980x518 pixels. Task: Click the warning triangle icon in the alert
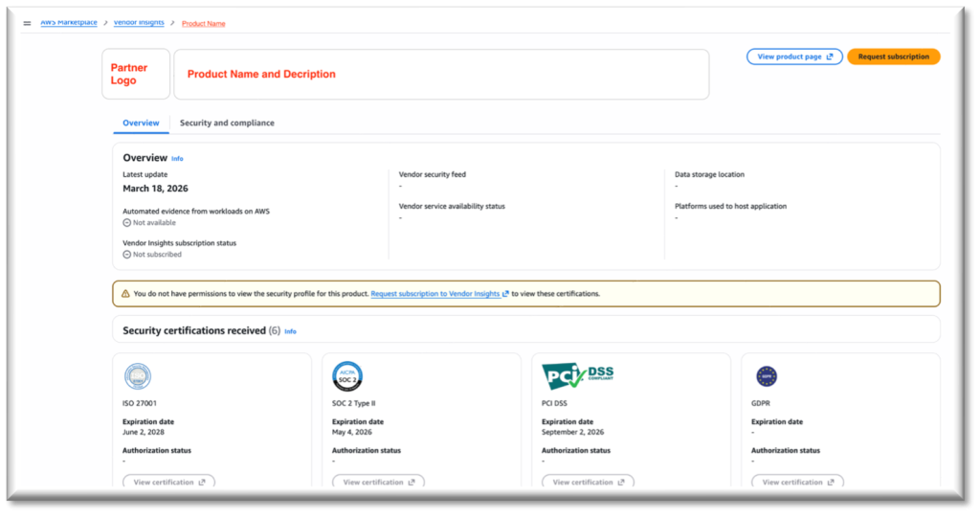pos(125,293)
